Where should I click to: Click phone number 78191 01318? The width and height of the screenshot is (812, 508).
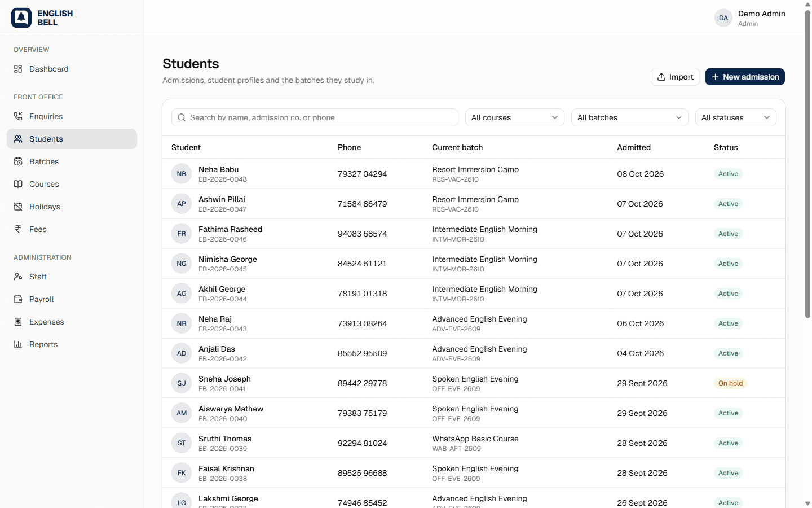[x=363, y=294]
